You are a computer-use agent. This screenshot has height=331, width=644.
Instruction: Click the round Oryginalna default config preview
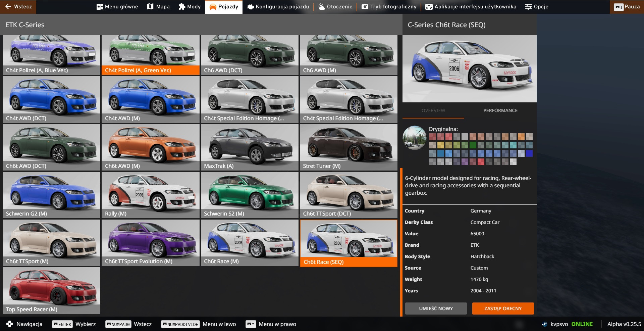click(x=414, y=138)
